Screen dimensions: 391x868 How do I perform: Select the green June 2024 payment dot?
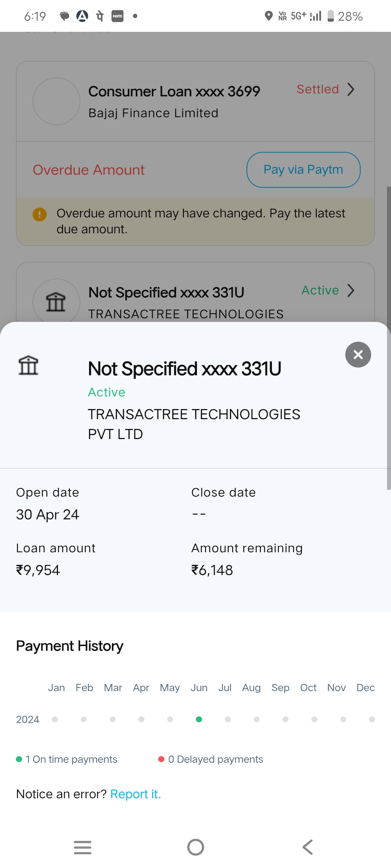coord(199,719)
